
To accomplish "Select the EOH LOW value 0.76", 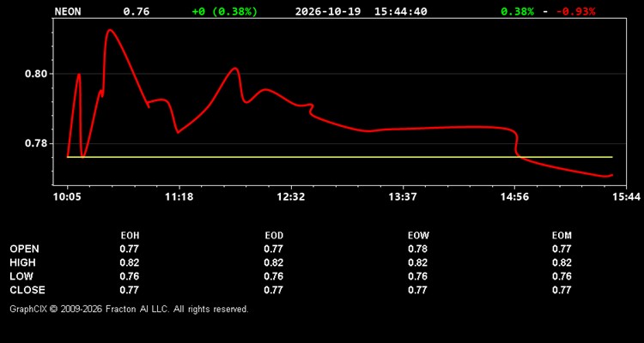I will tap(130, 276).
